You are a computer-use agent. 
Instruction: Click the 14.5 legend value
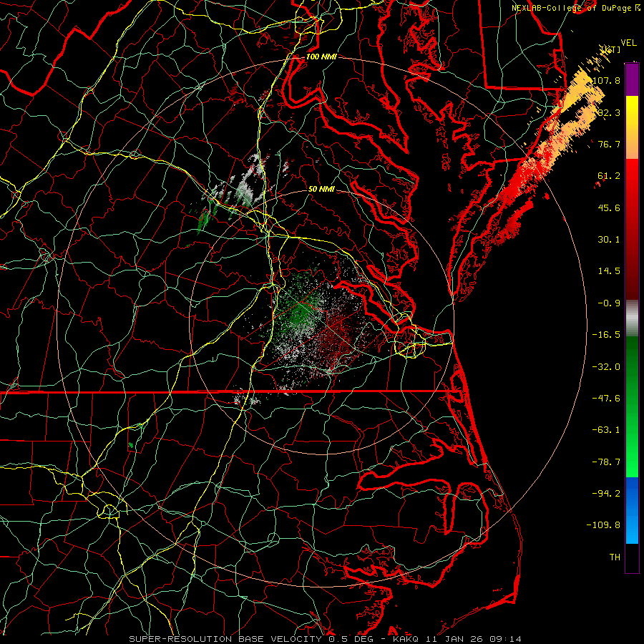(x=609, y=271)
